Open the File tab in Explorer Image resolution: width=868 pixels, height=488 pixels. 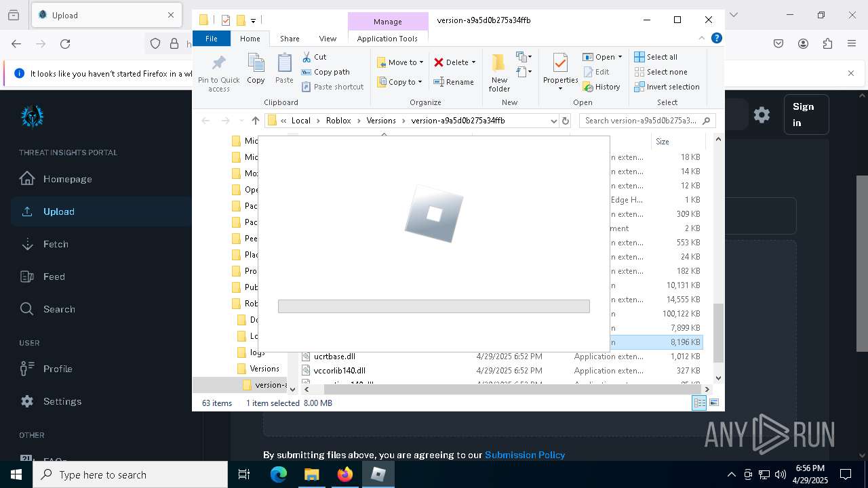[x=212, y=39]
